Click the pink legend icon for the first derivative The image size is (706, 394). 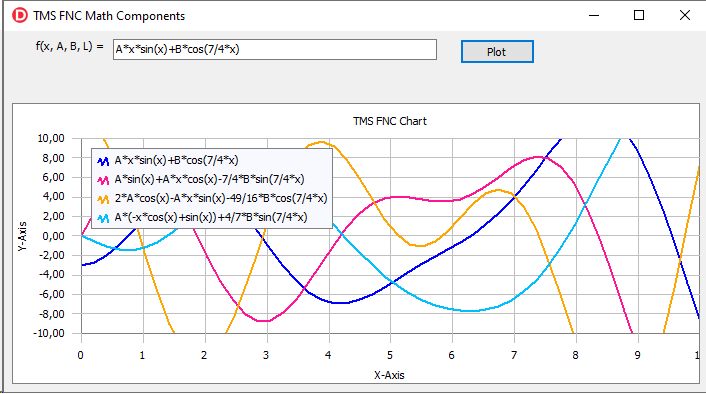tap(103, 180)
